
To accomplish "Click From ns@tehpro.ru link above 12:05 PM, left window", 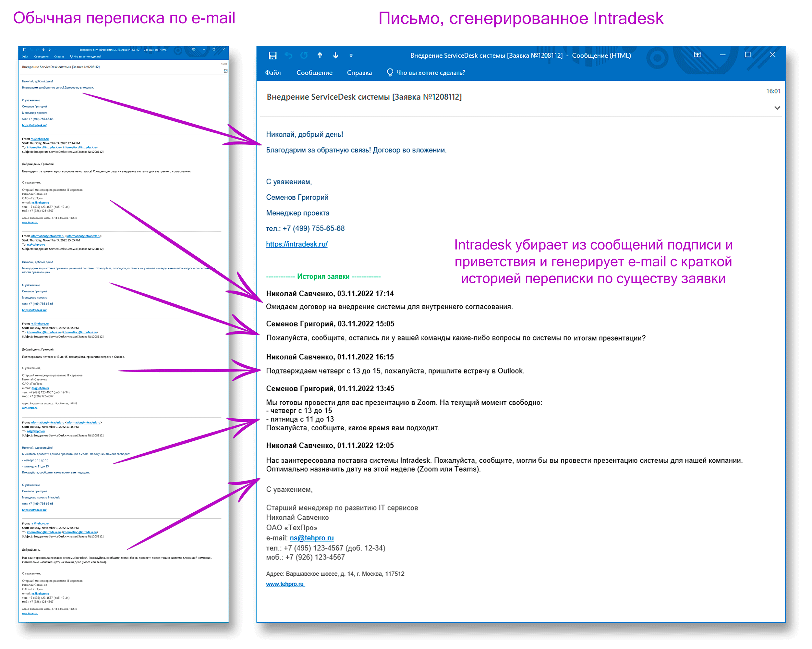I will coord(40,523).
